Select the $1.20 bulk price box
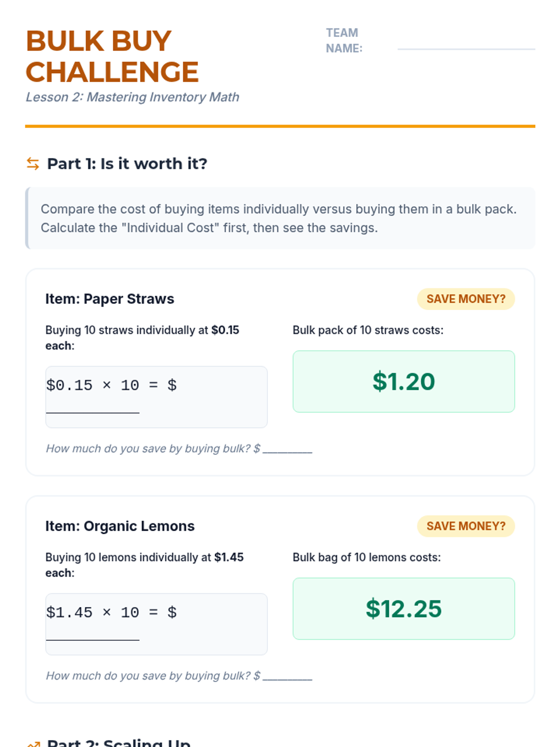Viewport: 560px width, 747px height. tap(404, 381)
